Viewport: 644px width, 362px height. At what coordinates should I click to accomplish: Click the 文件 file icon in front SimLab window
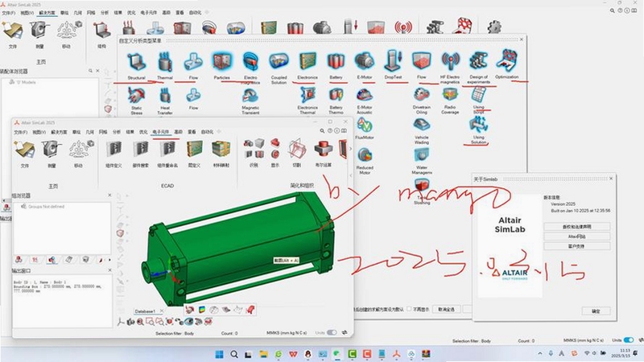click(25, 150)
